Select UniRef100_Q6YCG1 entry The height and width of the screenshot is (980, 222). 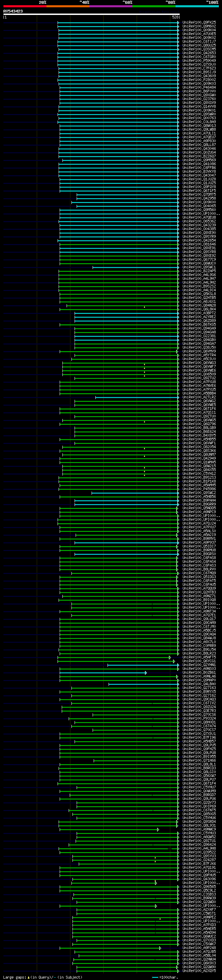(x=199, y=661)
